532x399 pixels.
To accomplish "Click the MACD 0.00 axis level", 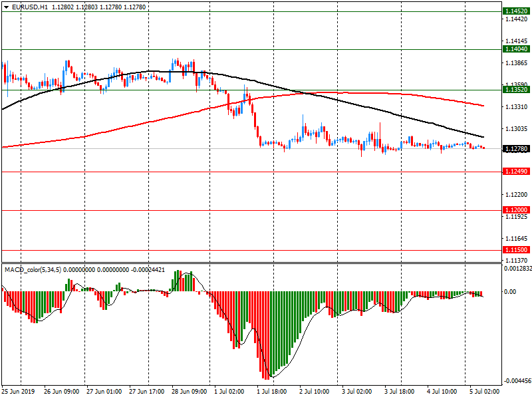I will pyautogui.click(x=510, y=292).
